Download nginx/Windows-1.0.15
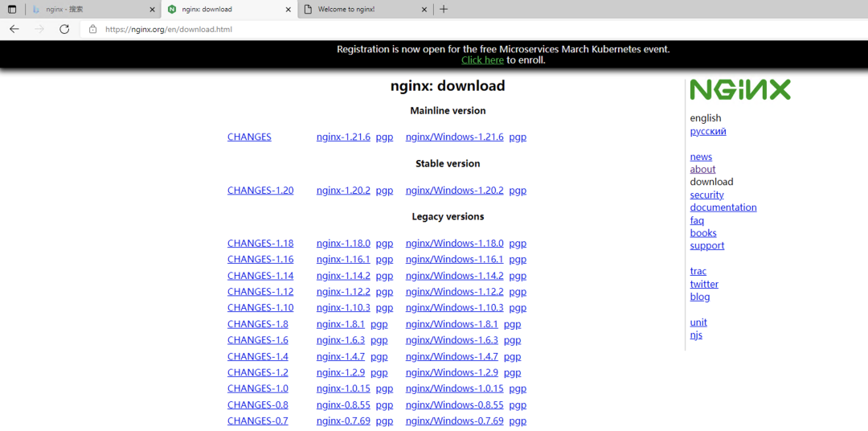868x431 pixels. tap(454, 388)
